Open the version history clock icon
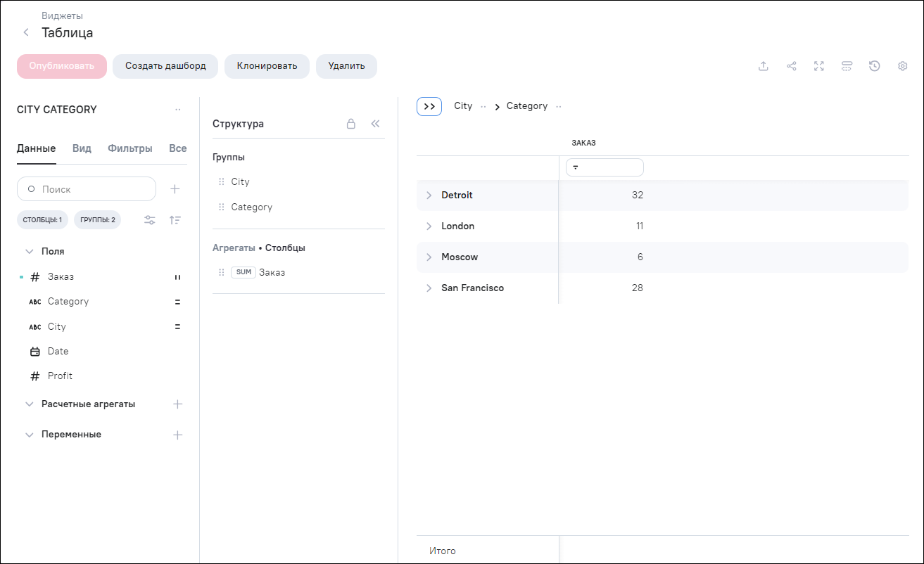924x564 pixels. (x=875, y=66)
